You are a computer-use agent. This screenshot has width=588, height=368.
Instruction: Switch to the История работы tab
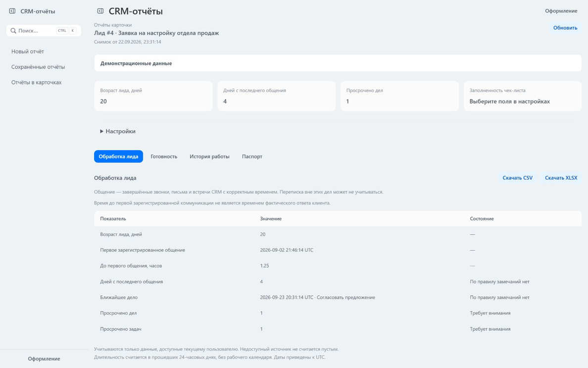click(x=209, y=157)
